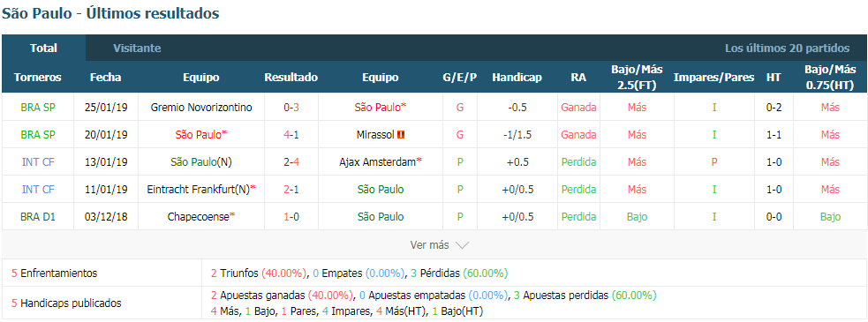Open the Gremio Novorizontino team link
868x322 pixels.
(201, 108)
